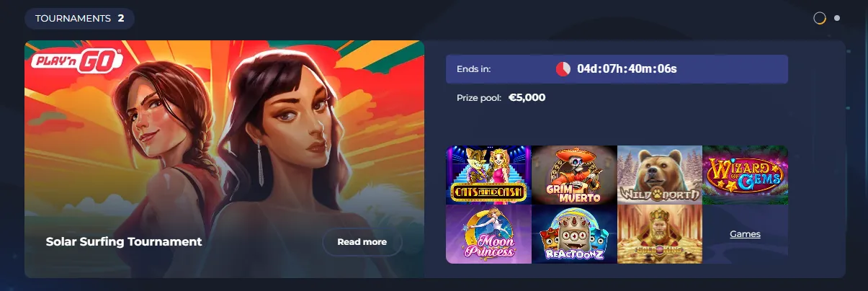
Task: Open the Solar Surfing Tournament title
Action: (124, 242)
